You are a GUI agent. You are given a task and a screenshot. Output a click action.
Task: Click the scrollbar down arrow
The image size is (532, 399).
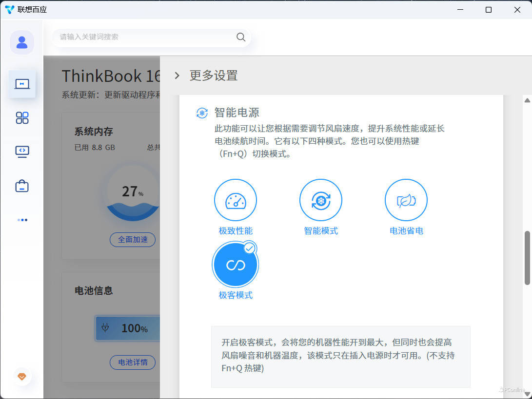(527, 392)
